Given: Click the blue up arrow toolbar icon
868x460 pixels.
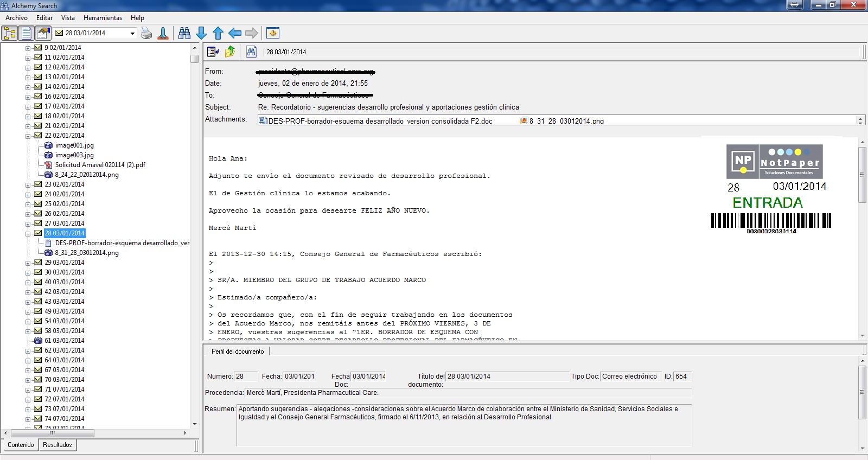Looking at the screenshot, I should click(x=218, y=33).
